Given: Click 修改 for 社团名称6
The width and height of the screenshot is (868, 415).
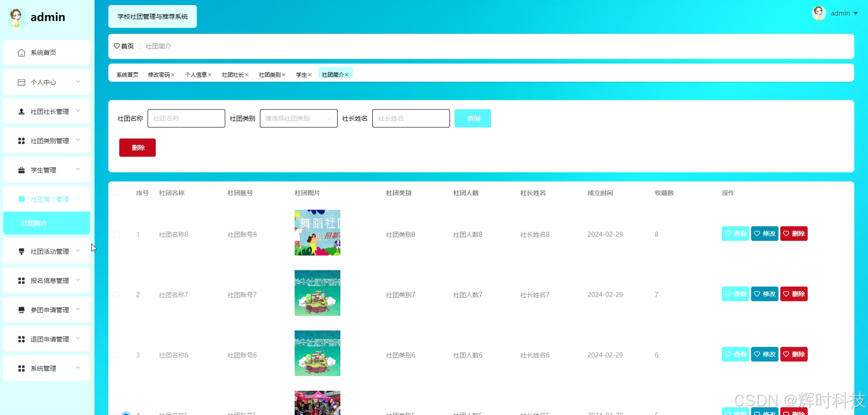Looking at the screenshot, I should click(764, 354).
